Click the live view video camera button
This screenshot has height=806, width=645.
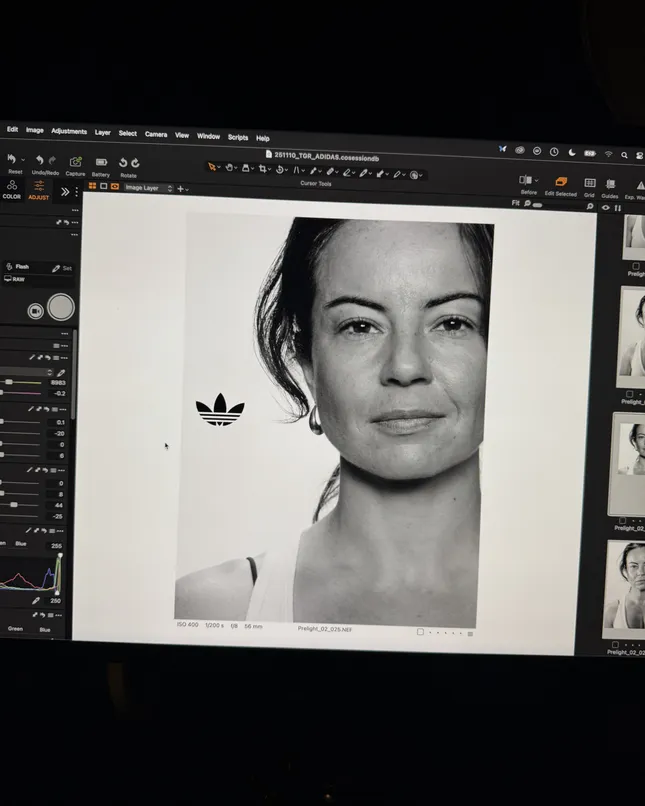[35, 311]
